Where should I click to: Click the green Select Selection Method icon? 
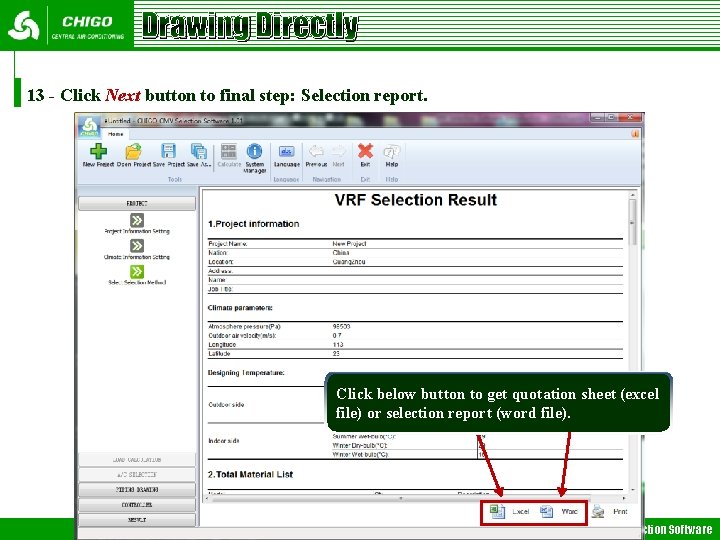[137, 271]
